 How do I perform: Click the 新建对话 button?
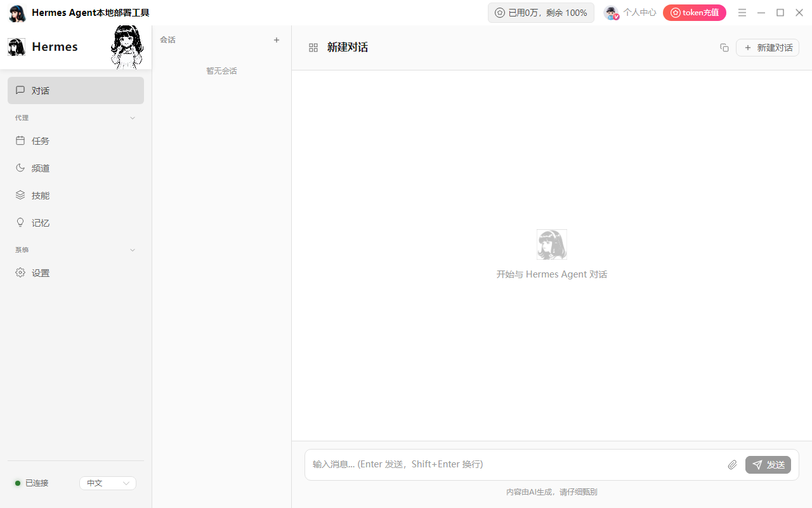point(768,48)
